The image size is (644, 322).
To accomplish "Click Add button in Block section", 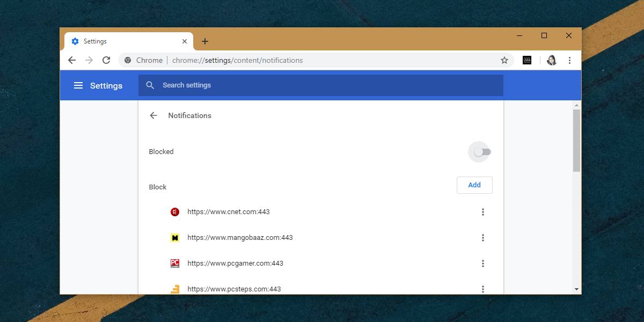I will (x=474, y=185).
